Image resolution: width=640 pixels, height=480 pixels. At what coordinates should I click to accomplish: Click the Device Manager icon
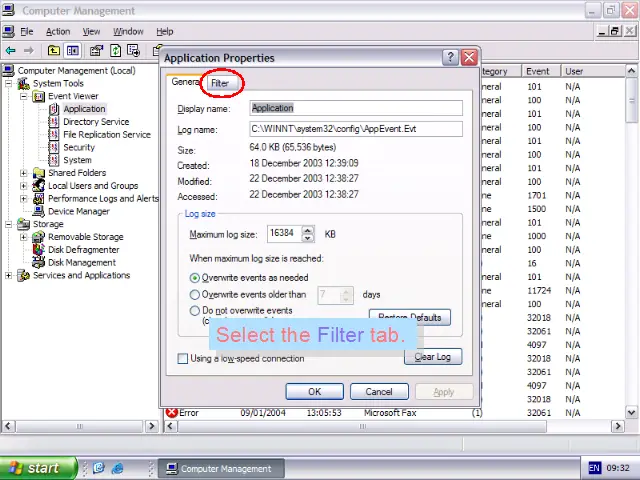(39, 211)
